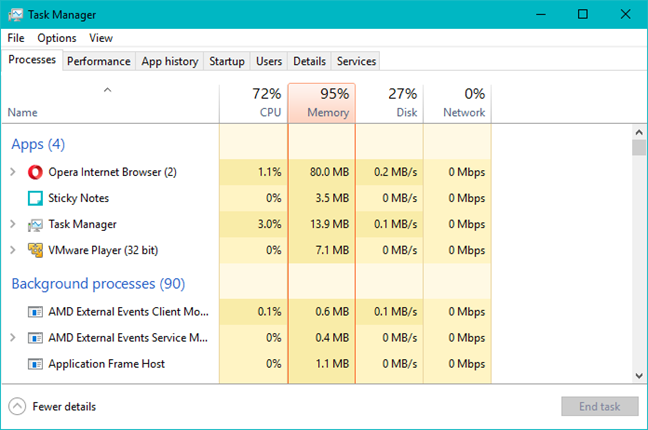Click VMware Player's 0 MB/s disk value

click(x=400, y=250)
